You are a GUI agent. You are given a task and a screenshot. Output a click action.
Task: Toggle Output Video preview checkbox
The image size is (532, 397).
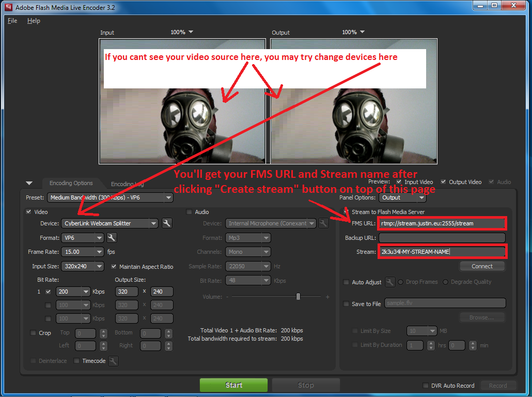pos(443,181)
